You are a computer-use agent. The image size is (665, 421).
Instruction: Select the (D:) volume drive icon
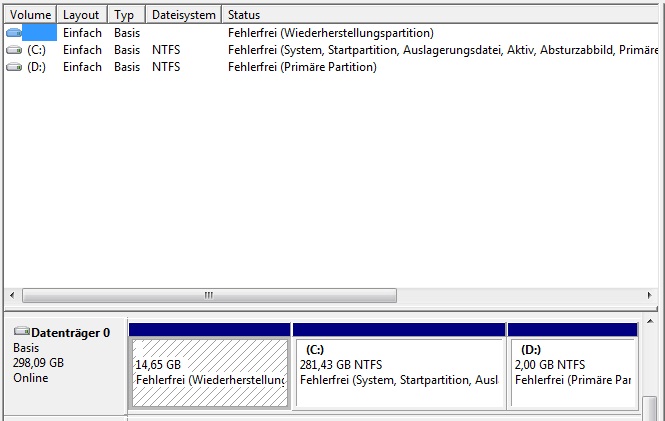pyautogui.click(x=14, y=67)
